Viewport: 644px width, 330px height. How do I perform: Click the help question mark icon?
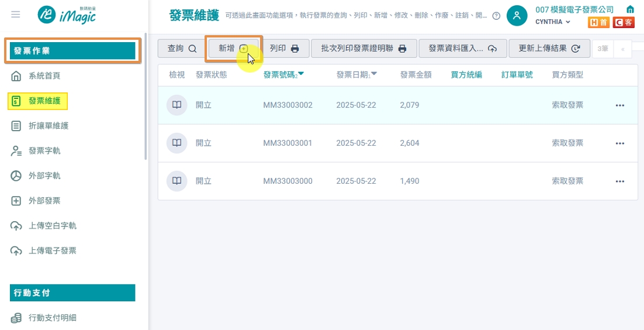(x=496, y=16)
